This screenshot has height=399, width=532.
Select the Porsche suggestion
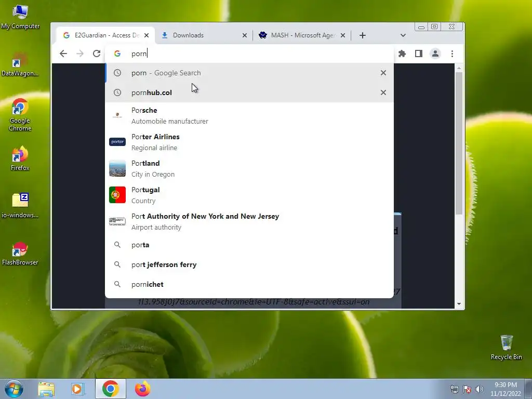pos(249,116)
